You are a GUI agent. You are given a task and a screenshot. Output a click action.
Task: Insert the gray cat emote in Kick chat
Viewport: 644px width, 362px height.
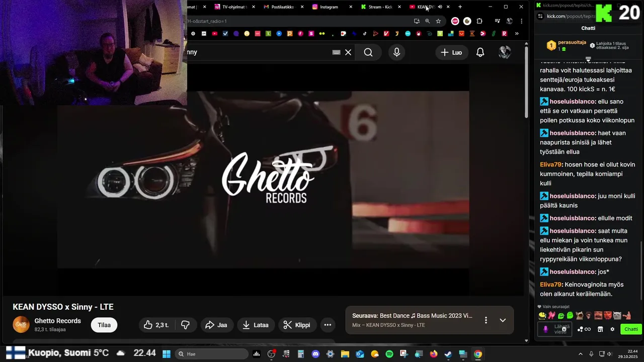617,316
